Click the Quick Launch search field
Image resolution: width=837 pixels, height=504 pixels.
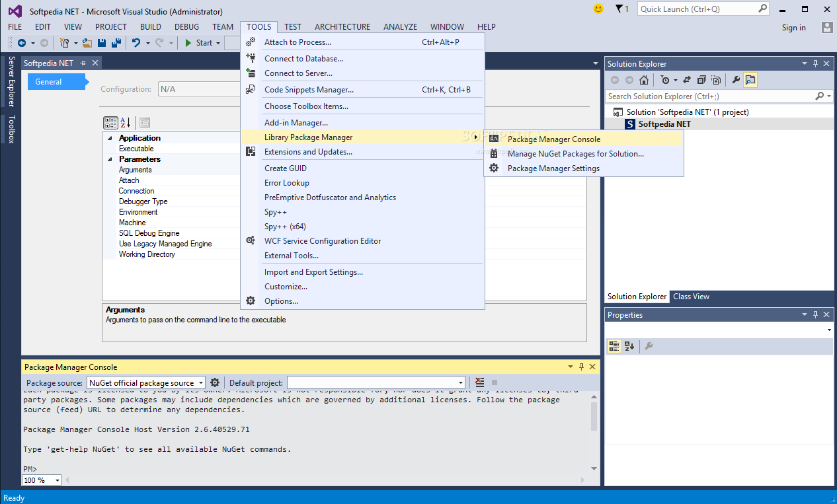pyautogui.click(x=697, y=9)
